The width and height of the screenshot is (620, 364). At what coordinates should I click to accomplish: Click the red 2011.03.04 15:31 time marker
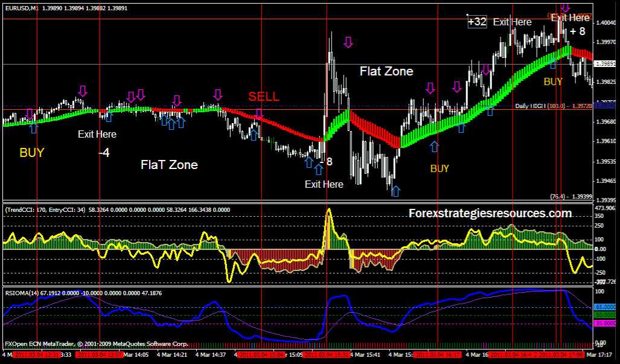click(327, 355)
